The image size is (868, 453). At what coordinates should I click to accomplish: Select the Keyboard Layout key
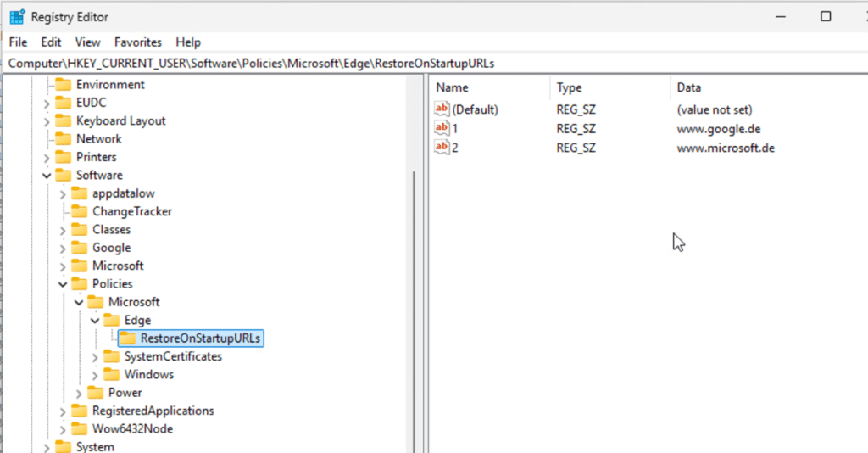click(x=120, y=120)
